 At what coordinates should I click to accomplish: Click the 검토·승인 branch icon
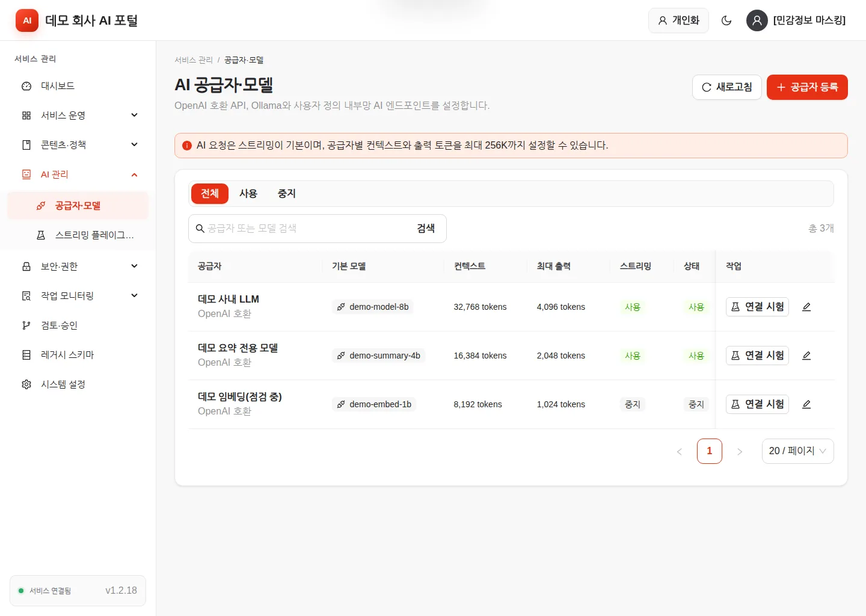(x=26, y=325)
